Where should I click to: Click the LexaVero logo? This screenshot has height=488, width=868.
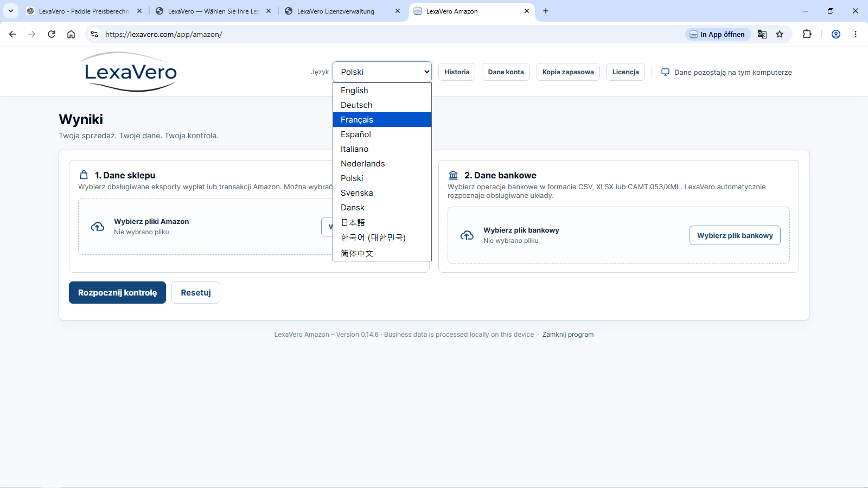pyautogui.click(x=130, y=72)
